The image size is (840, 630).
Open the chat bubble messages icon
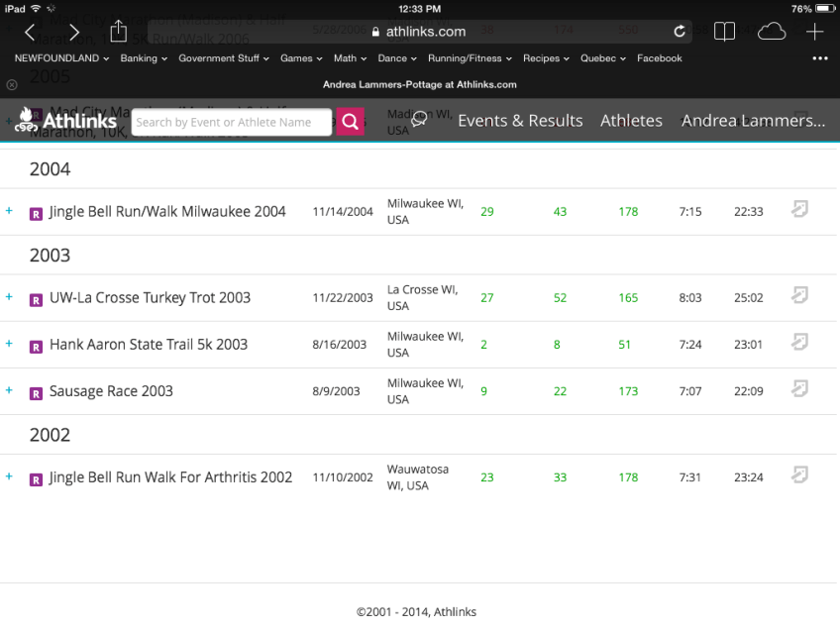tap(419, 120)
